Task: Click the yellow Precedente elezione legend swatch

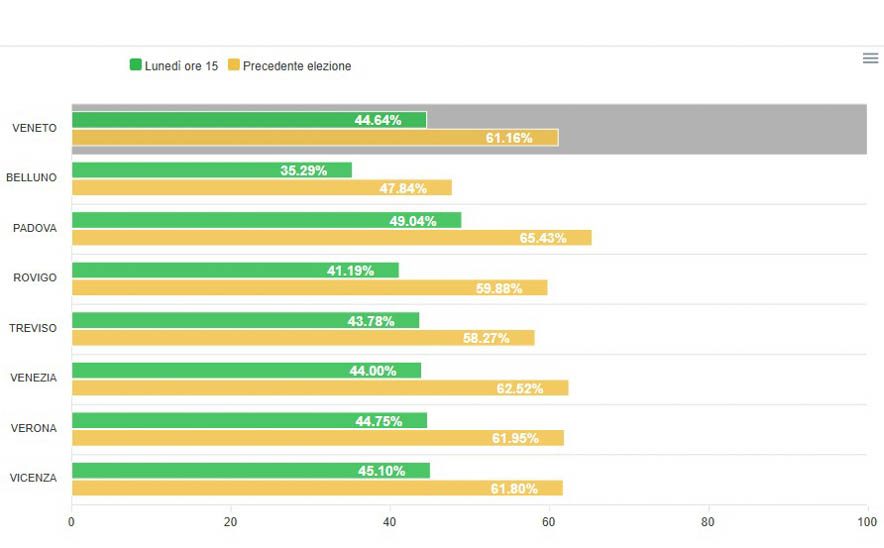Action: coord(234,66)
